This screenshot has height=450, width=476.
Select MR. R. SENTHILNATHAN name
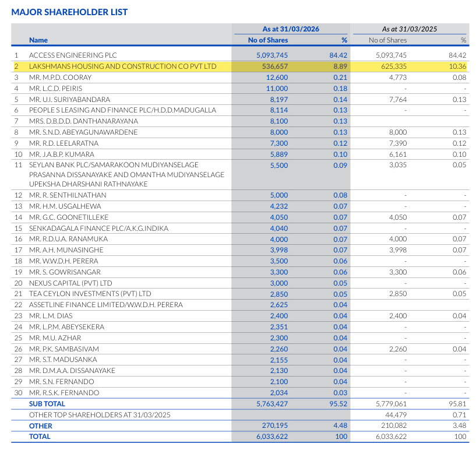pos(68,195)
